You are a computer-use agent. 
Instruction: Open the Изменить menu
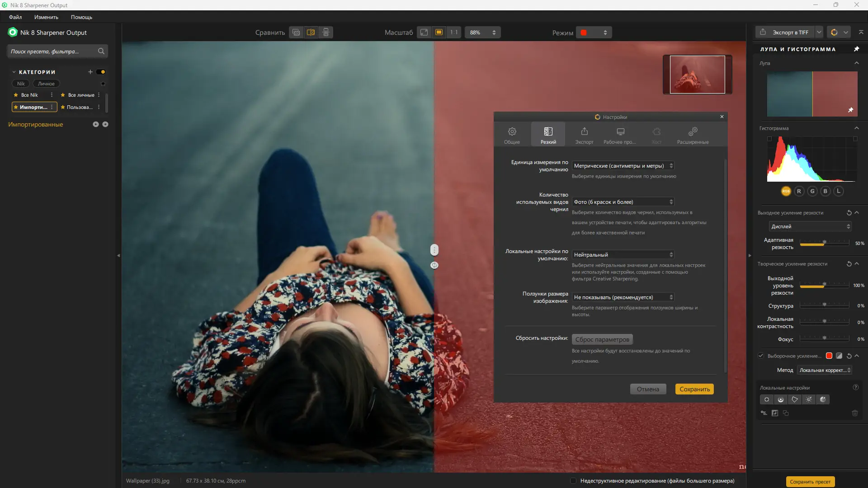pos(46,17)
